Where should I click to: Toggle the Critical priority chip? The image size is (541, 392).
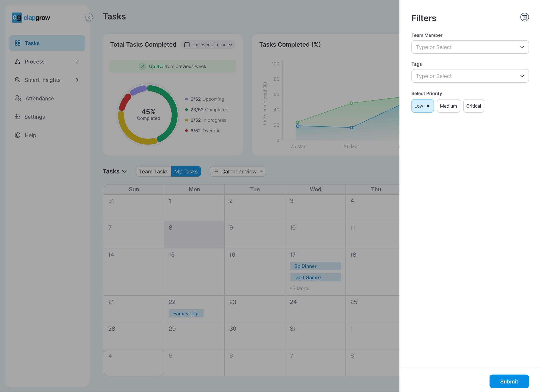pyautogui.click(x=473, y=106)
